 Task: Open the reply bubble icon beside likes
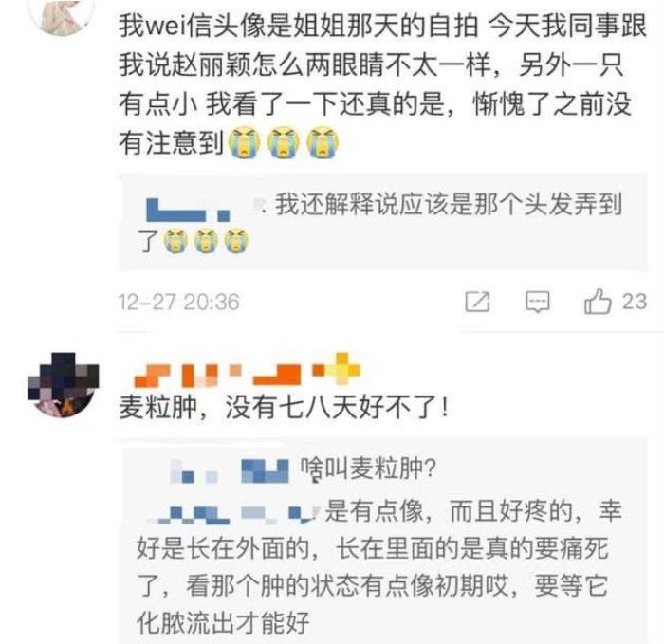point(538,302)
